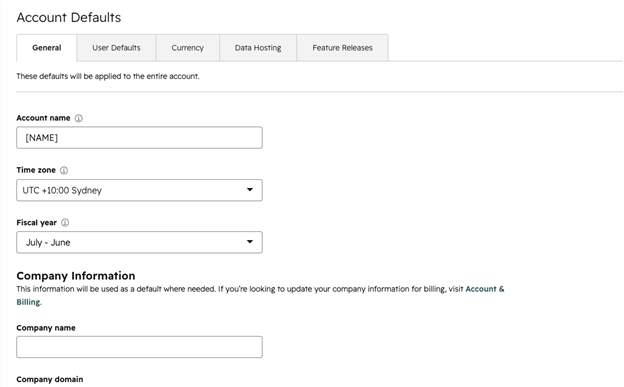The image size is (624, 387).
Task: Open the Account name info tooltip icon
Action: (79, 118)
